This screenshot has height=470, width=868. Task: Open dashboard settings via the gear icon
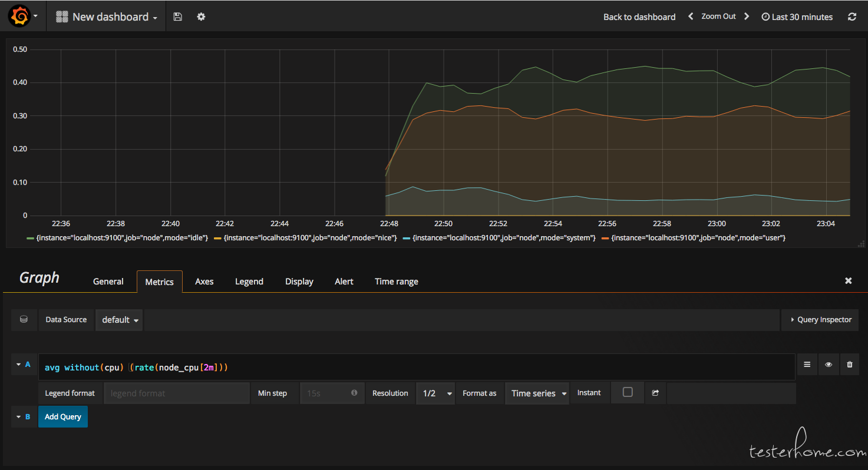point(201,16)
